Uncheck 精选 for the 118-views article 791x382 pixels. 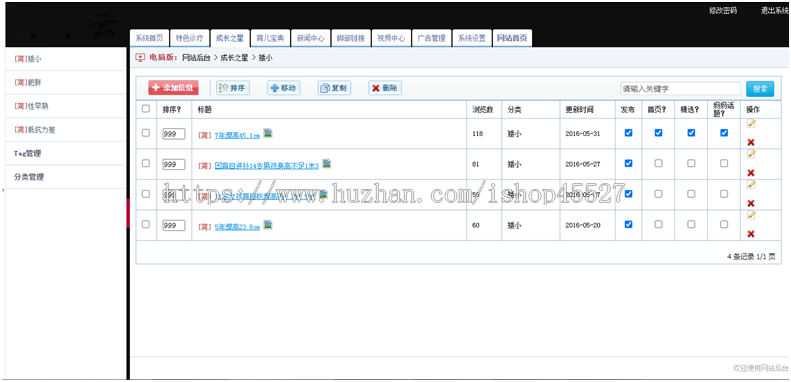tap(691, 133)
